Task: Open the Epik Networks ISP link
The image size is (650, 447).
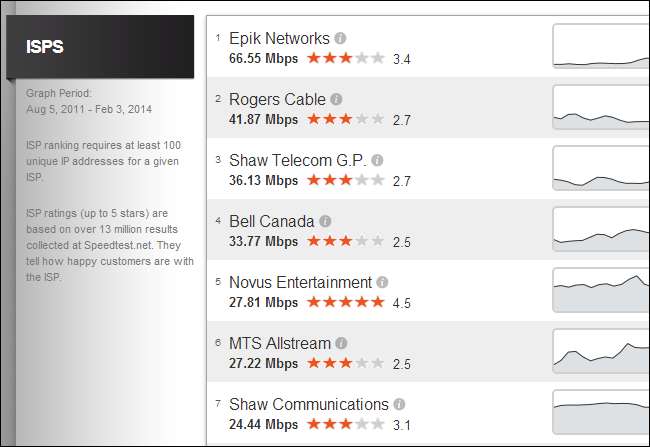Action: coord(279,39)
